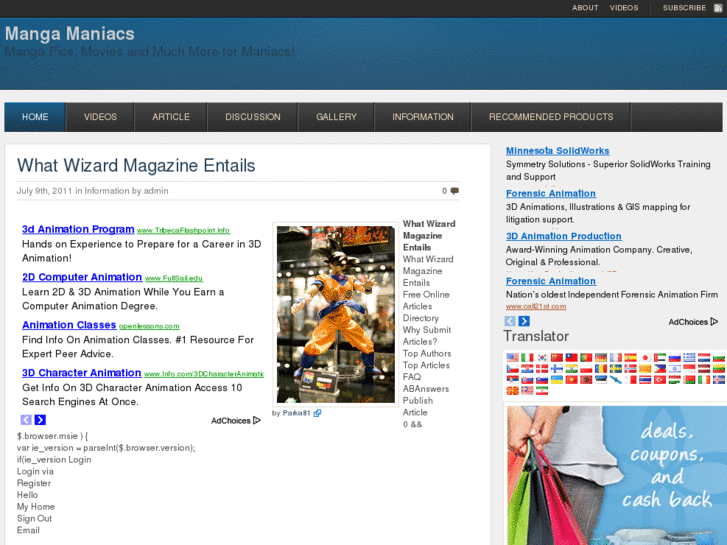Open the Videos tab in main navigation bar
This screenshot has width=727, height=545.
(100, 117)
